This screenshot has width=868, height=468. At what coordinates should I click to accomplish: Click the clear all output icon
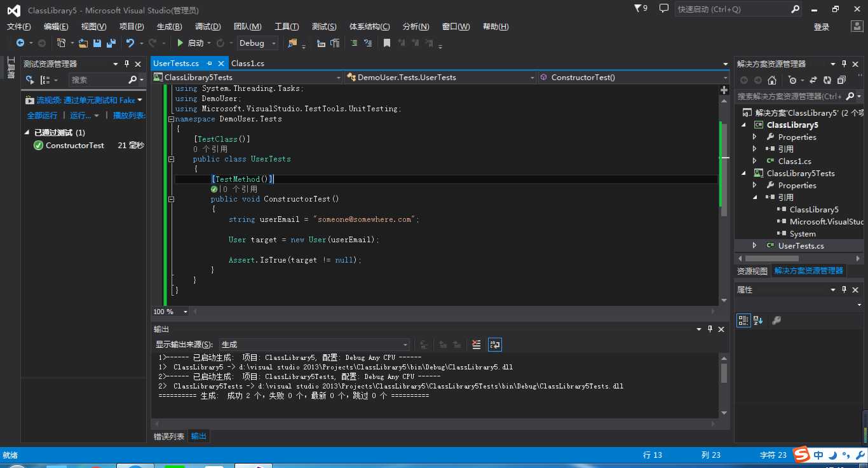477,345
